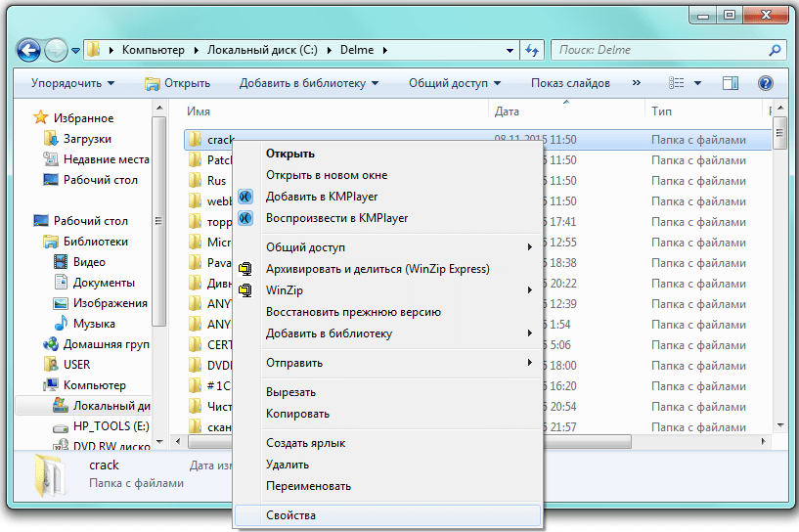Click the change view icon
Image resolution: width=799 pixels, height=532 pixels.
[676, 82]
